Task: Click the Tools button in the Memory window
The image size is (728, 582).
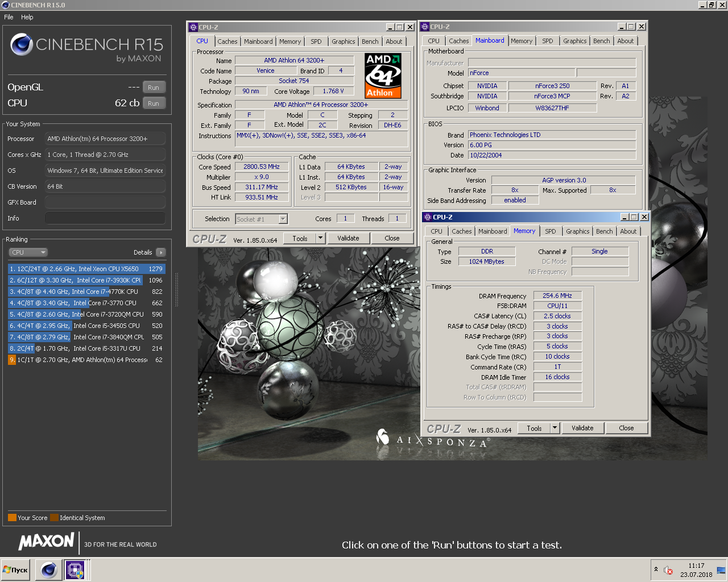Action: pyautogui.click(x=534, y=428)
